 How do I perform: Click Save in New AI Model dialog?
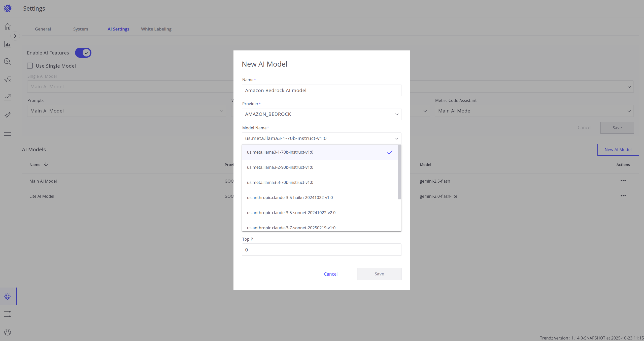pyautogui.click(x=379, y=274)
